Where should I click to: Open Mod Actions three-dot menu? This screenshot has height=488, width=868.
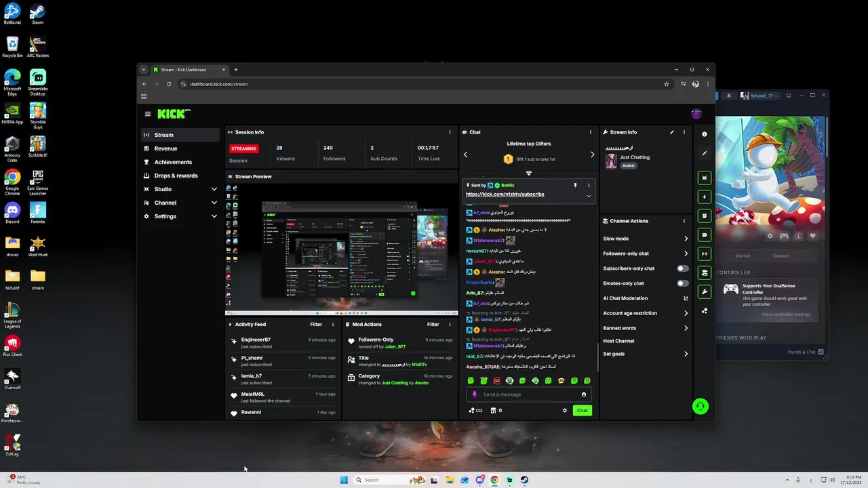pyautogui.click(x=450, y=325)
